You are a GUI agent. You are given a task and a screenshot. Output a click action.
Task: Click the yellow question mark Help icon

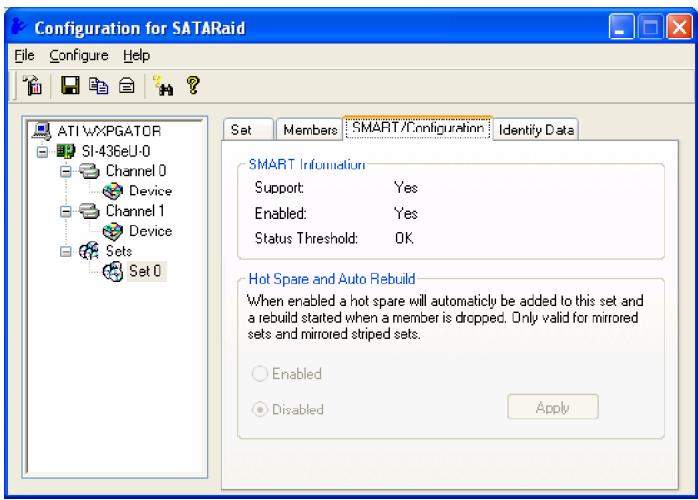click(x=193, y=85)
